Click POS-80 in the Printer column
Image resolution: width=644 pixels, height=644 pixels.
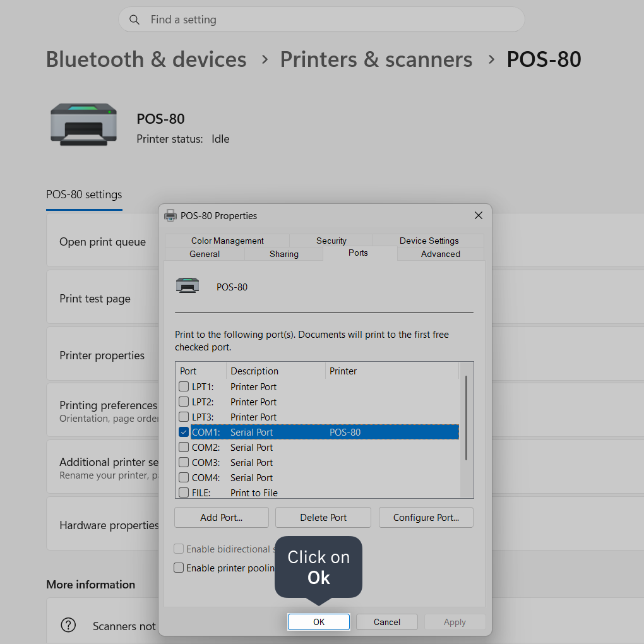coord(345,432)
